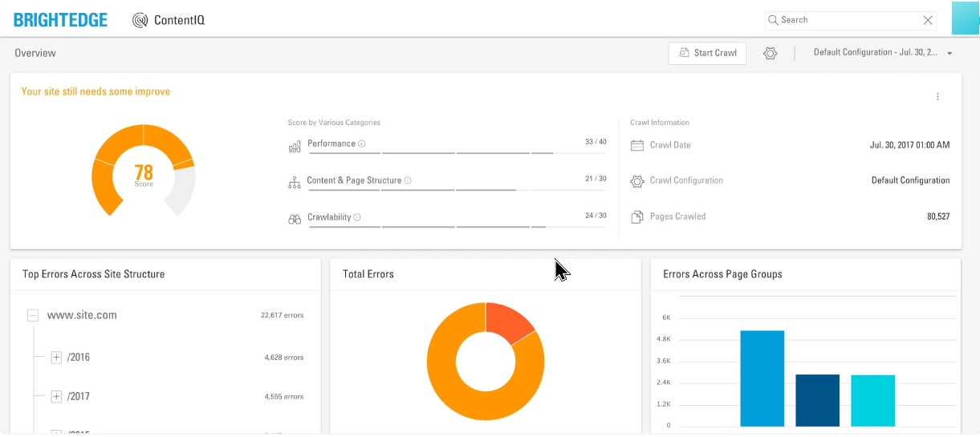The image size is (980, 437).
Task: Click the www.site.com tree label
Action: [x=82, y=315]
